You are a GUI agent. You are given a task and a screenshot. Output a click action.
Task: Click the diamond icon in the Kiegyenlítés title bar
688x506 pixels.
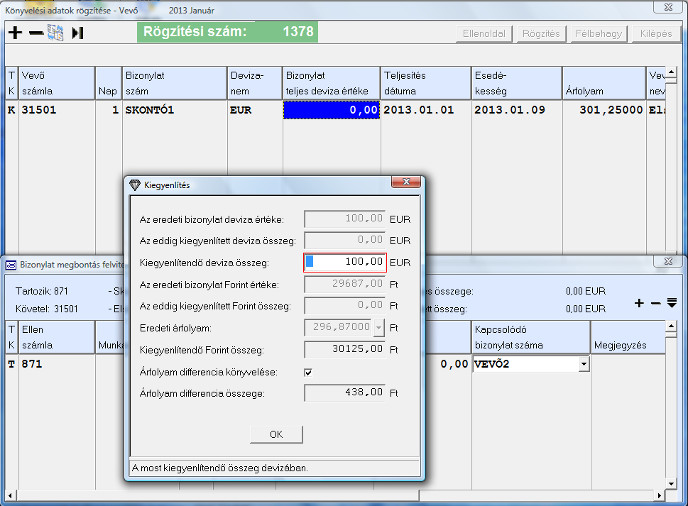[137, 184]
